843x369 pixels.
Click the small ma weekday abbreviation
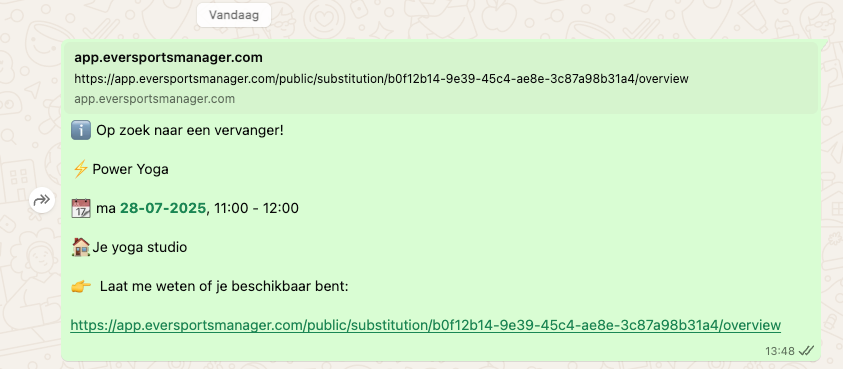(x=106, y=209)
